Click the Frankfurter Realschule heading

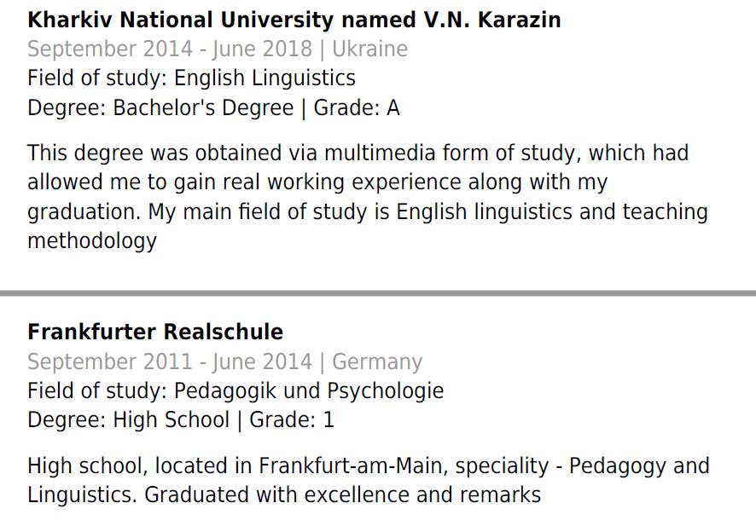coord(155,332)
